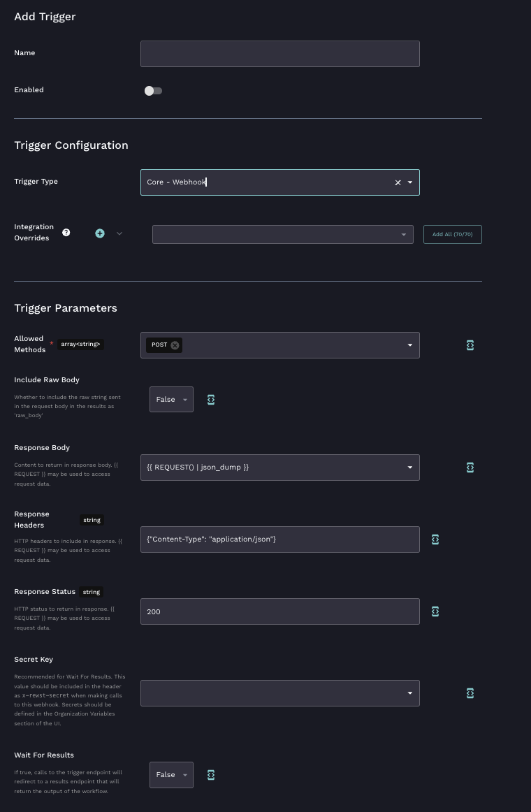Screen dimensions: 531x812
Task: Open the Include Raw Body False dropdown
Action: pos(171,400)
